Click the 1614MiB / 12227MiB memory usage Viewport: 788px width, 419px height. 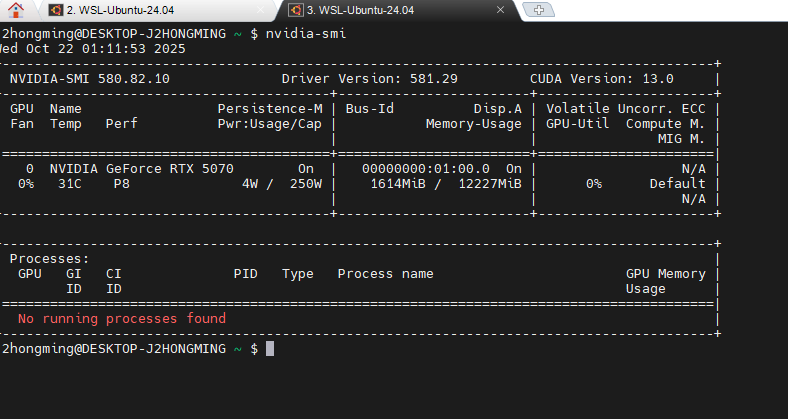tap(445, 184)
